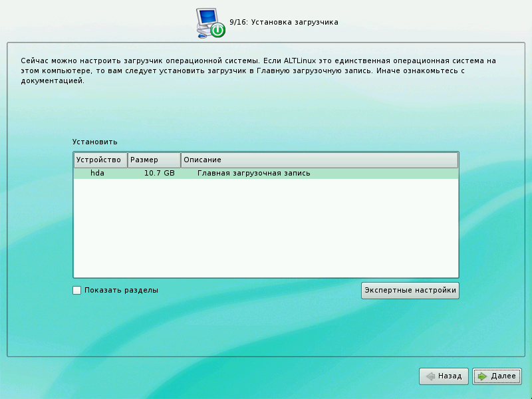Click the 9/16 Установка загрузчика title
Image resolution: width=532 pixels, height=399 pixels.
284,22
